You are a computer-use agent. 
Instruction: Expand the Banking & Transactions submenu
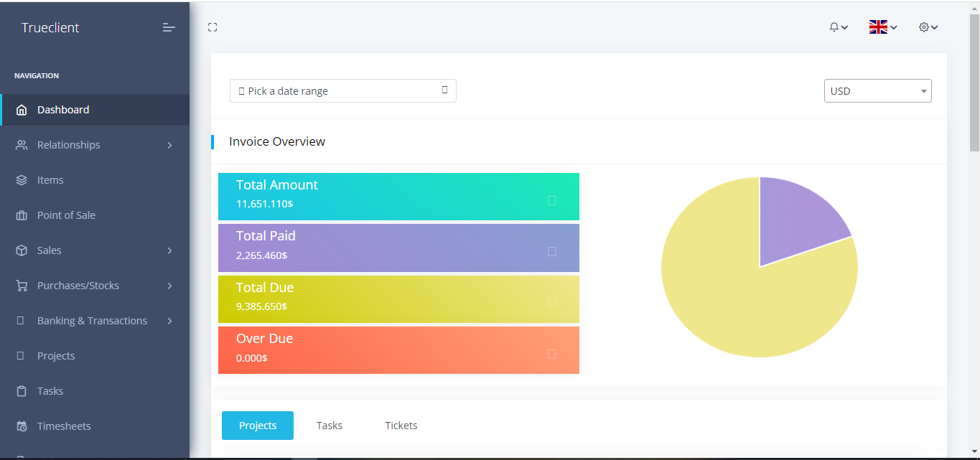[169, 321]
